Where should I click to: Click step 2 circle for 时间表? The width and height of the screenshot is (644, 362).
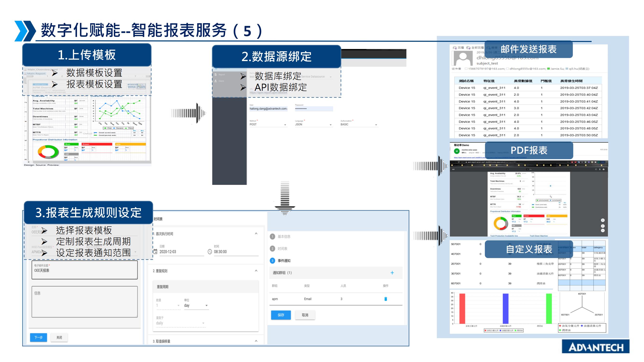point(273,249)
